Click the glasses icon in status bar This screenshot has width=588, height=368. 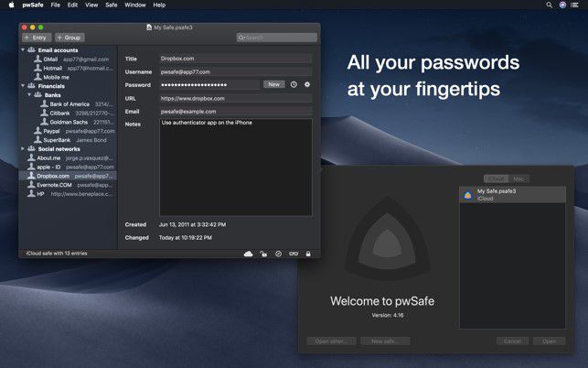(294, 254)
